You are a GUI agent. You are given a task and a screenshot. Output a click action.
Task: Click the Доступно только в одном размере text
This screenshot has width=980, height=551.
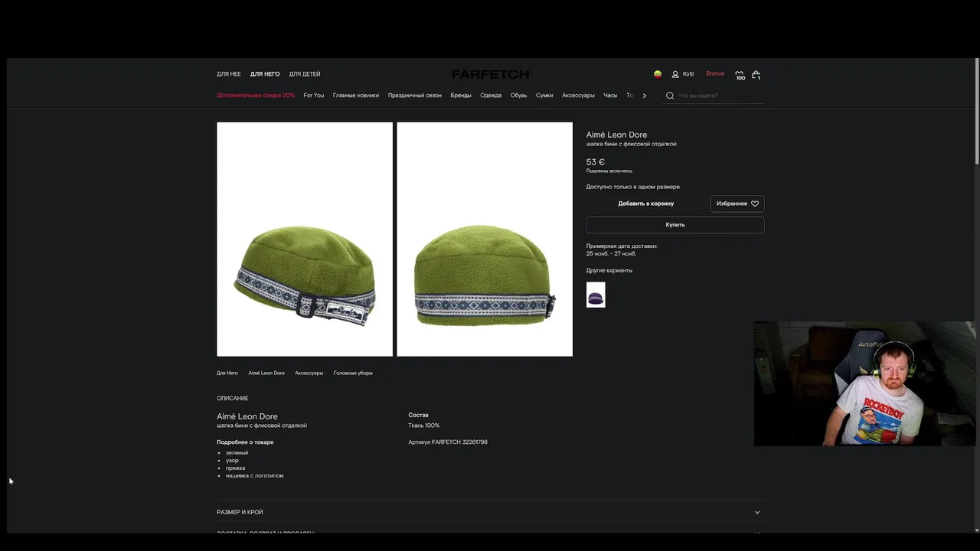tap(633, 187)
